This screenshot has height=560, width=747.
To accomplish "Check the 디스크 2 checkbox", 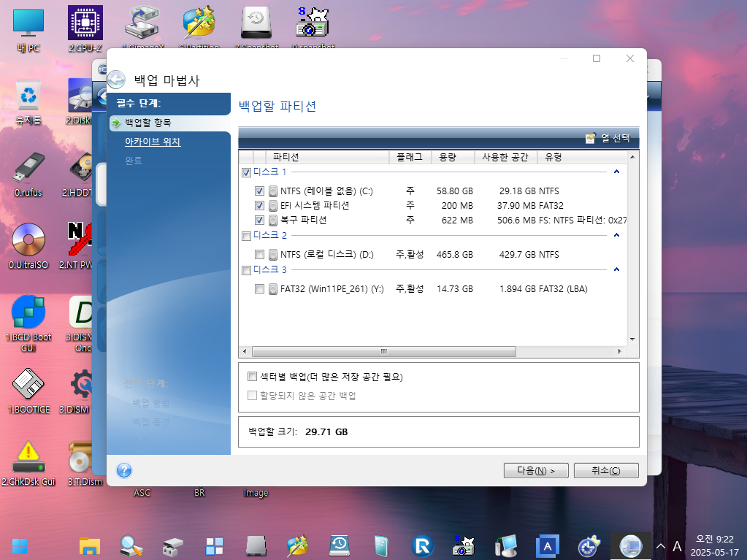I will [246, 236].
